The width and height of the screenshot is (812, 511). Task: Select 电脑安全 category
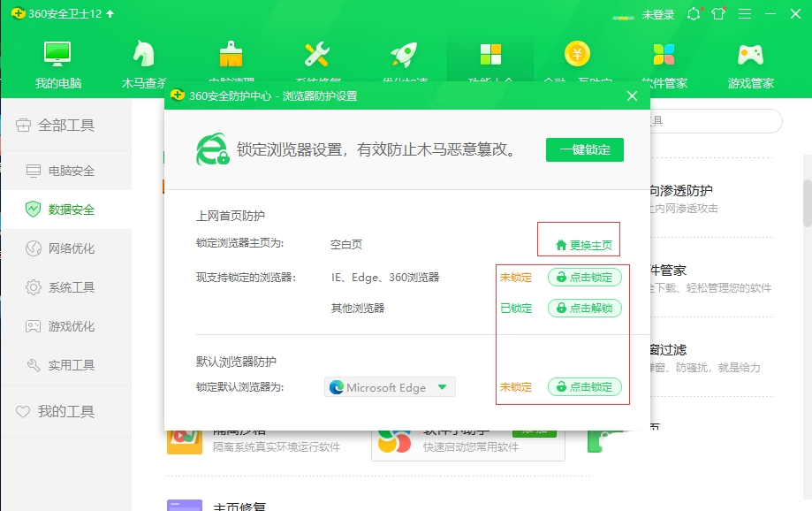click(x=66, y=171)
